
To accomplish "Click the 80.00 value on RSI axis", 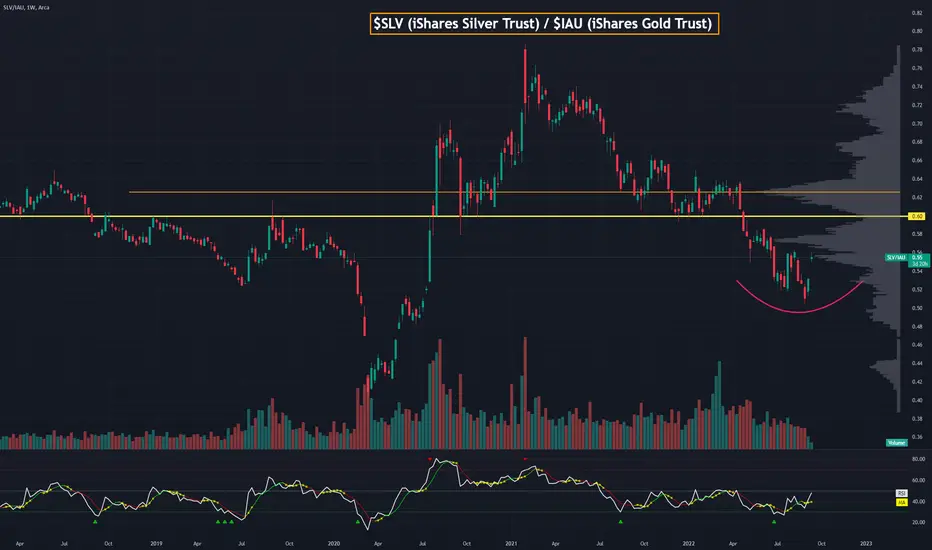I will point(918,459).
